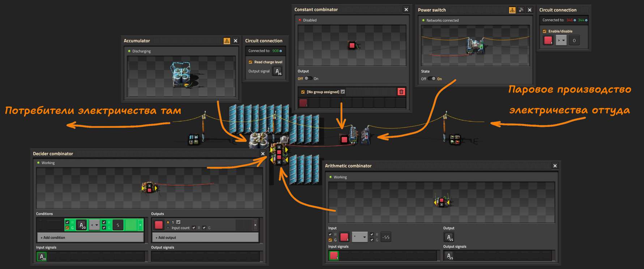
Task: Toggle the No group assigned checkbox
Action: point(303,92)
